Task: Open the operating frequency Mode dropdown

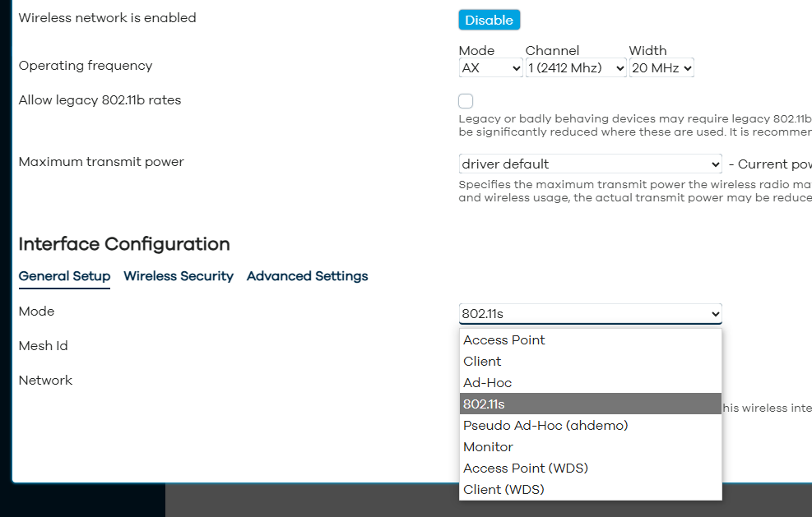Action: click(490, 68)
